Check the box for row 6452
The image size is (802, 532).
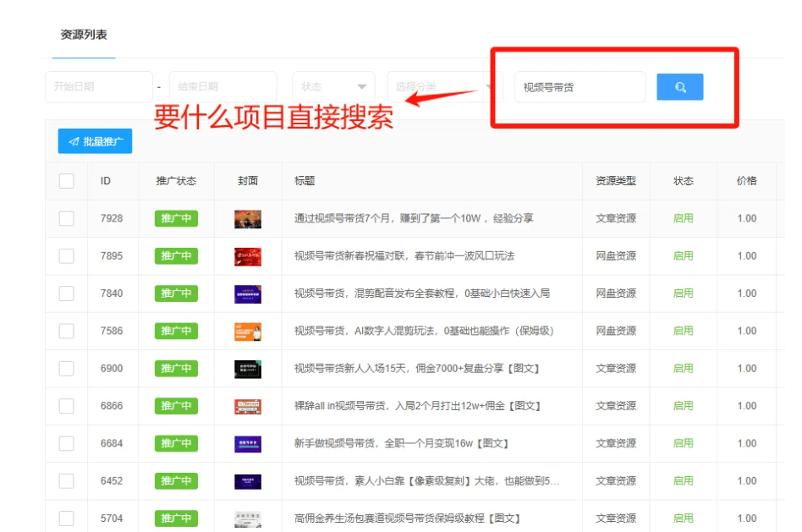click(67, 481)
